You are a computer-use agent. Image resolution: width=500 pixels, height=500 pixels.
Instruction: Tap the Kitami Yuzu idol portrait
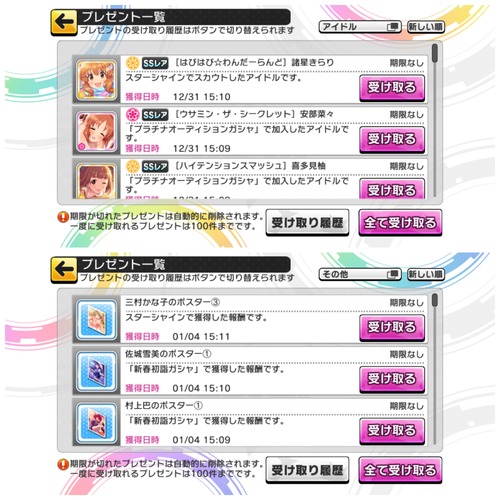pos(96,181)
